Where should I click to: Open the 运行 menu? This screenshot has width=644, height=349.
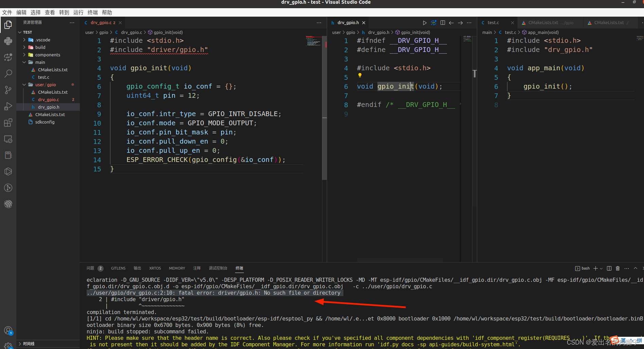(78, 13)
